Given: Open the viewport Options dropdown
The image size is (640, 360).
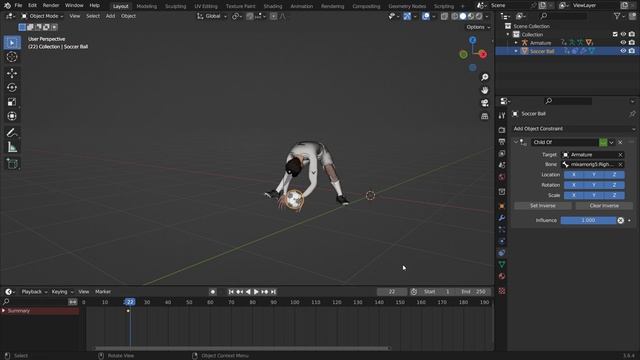Looking at the screenshot, I should tap(478, 27).
